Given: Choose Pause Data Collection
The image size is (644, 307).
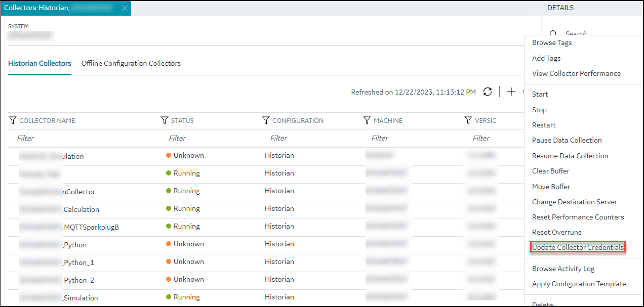Looking at the screenshot, I should pyautogui.click(x=567, y=140).
